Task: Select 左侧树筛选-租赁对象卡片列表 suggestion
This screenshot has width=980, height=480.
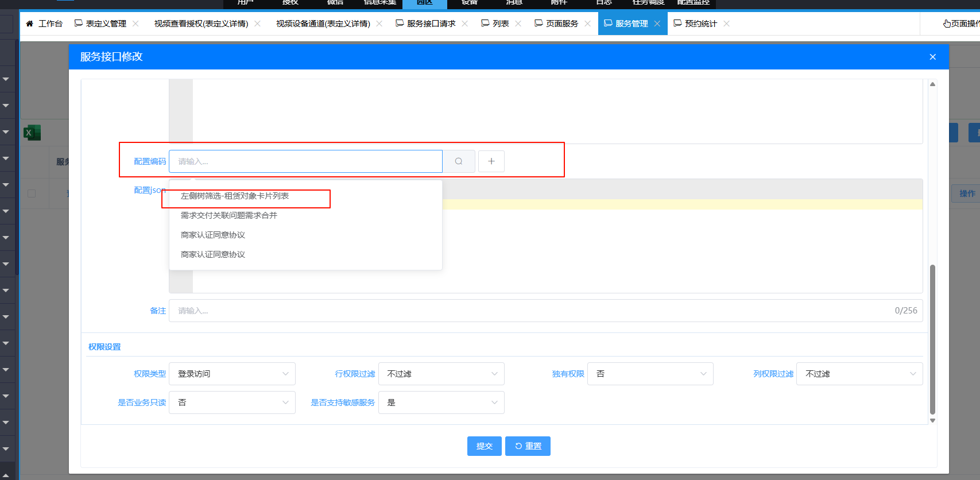Action: pyautogui.click(x=235, y=196)
